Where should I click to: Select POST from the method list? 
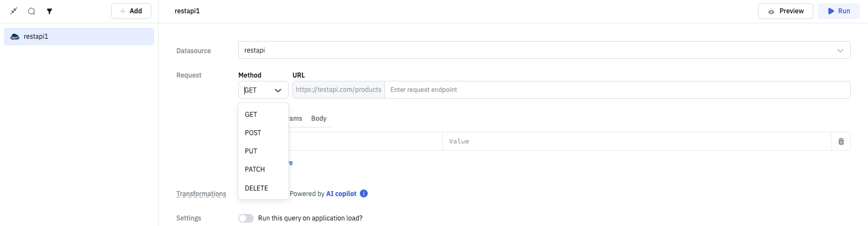pos(253,133)
